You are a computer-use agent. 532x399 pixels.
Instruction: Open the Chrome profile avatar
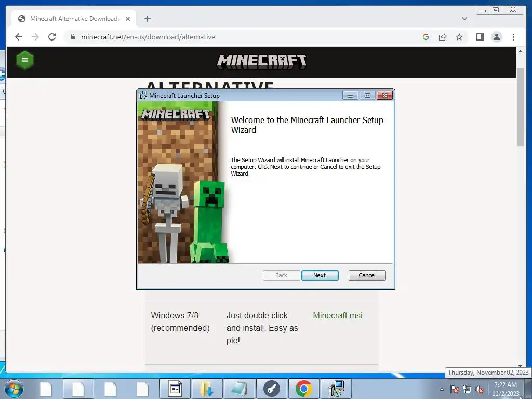pyautogui.click(x=496, y=37)
